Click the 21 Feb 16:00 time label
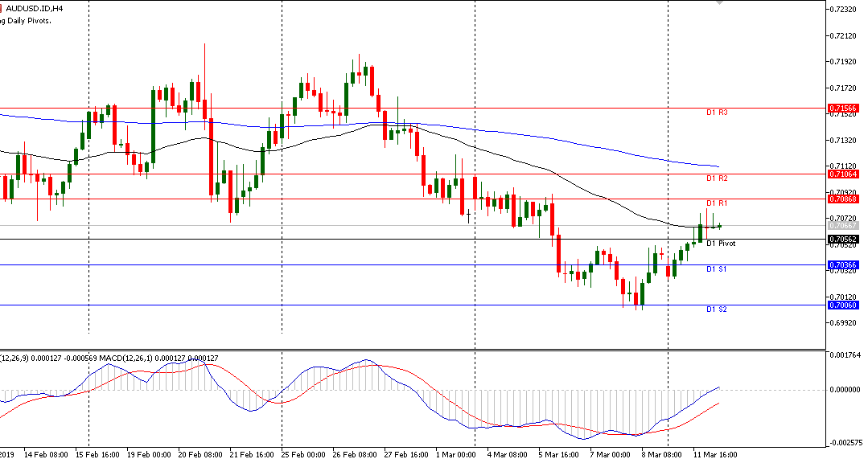 coord(251,455)
